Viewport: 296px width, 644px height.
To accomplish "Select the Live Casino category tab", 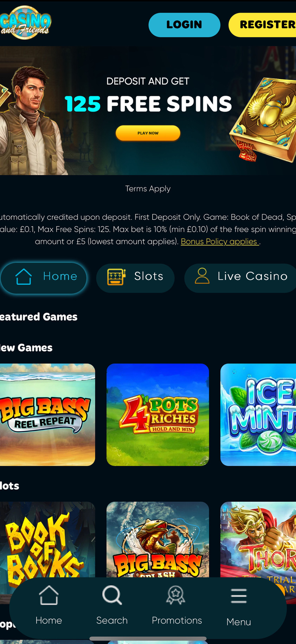I will (240, 276).
